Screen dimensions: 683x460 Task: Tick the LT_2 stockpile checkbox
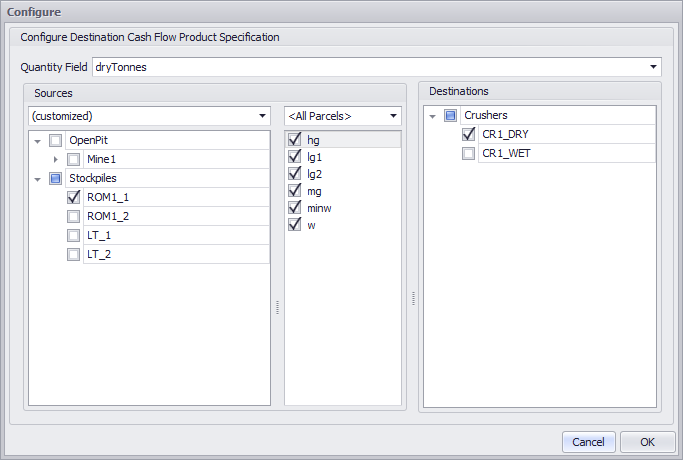[x=74, y=254]
